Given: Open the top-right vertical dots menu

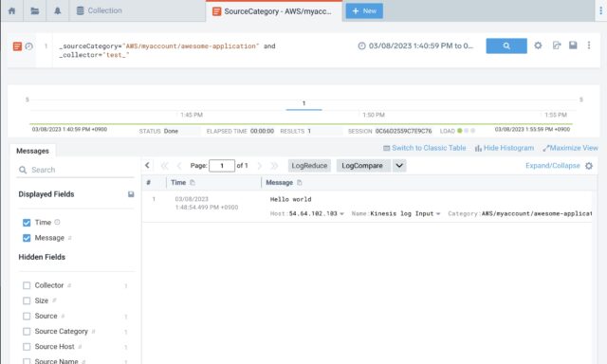Looking at the screenshot, I should coord(600,10).
